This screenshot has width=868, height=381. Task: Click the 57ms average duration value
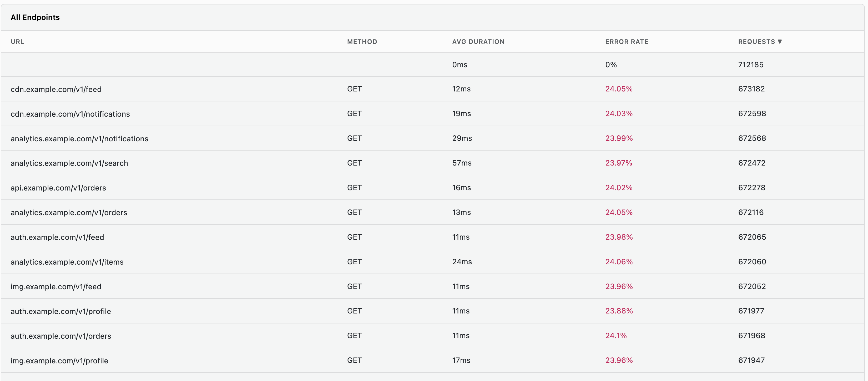[x=462, y=163]
